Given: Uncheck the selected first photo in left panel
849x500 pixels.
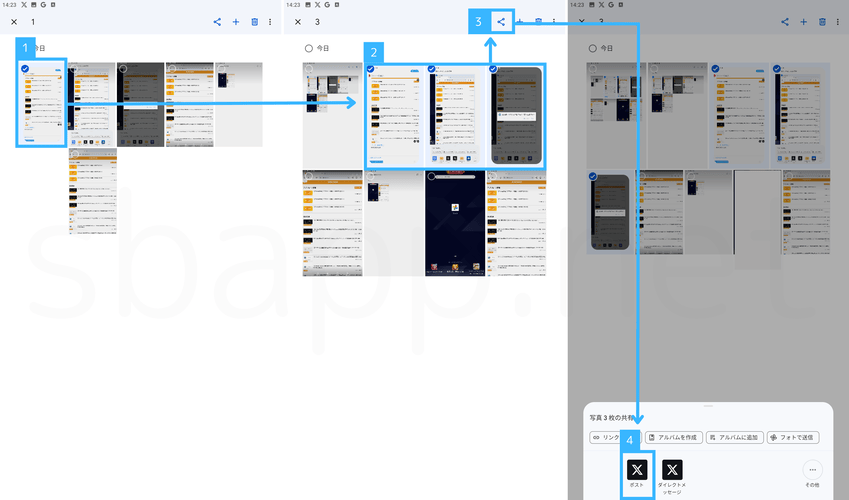Looking at the screenshot, I should [25, 69].
